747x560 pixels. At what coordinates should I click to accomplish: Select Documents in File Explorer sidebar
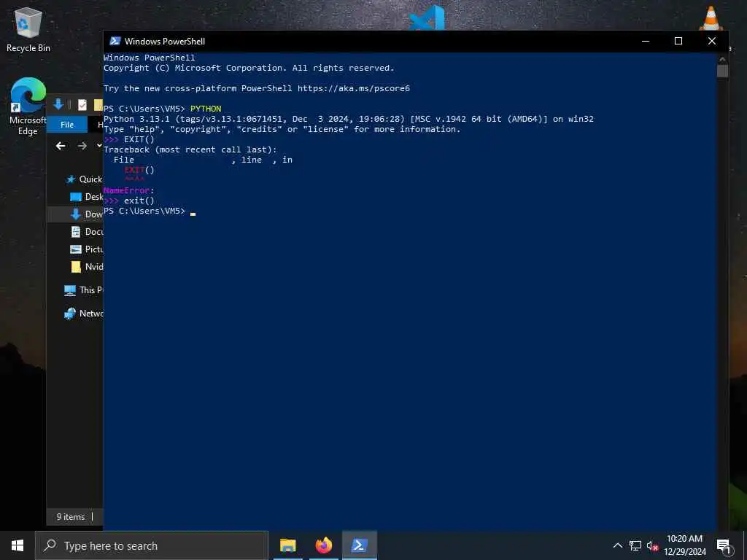click(86, 232)
